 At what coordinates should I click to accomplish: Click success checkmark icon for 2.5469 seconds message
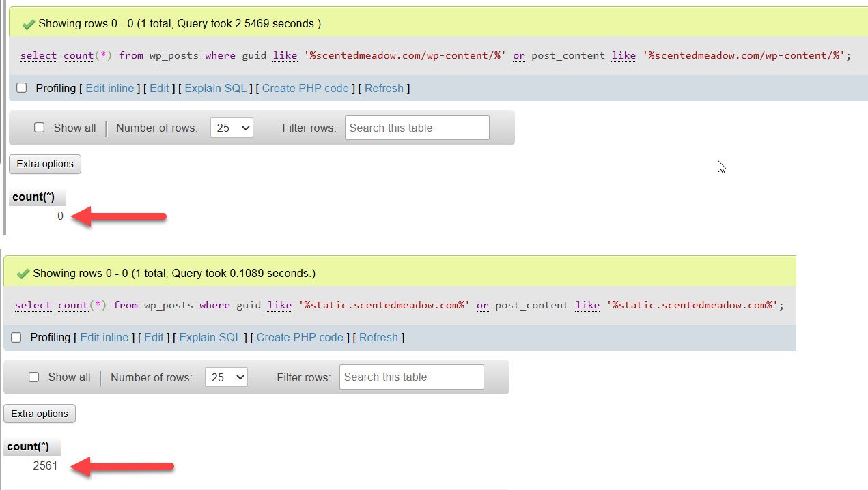[x=28, y=24]
